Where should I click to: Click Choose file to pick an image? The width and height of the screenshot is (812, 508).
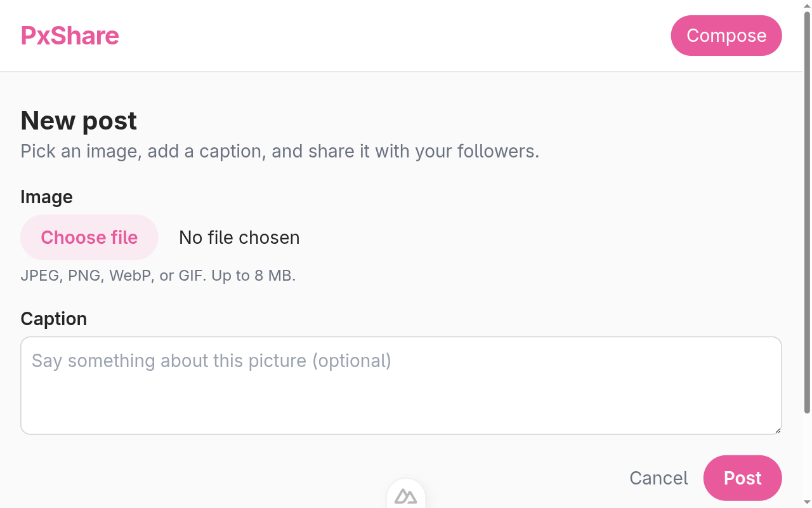89,237
